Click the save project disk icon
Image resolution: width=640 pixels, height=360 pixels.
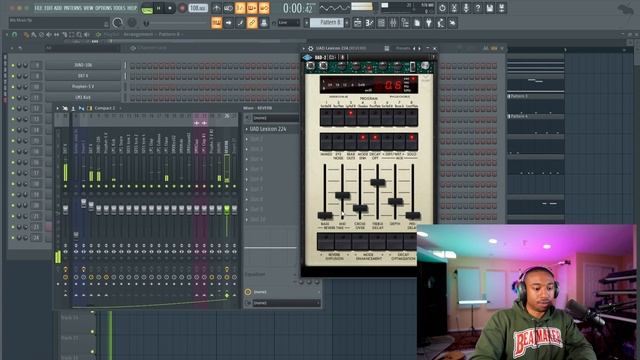490,8
